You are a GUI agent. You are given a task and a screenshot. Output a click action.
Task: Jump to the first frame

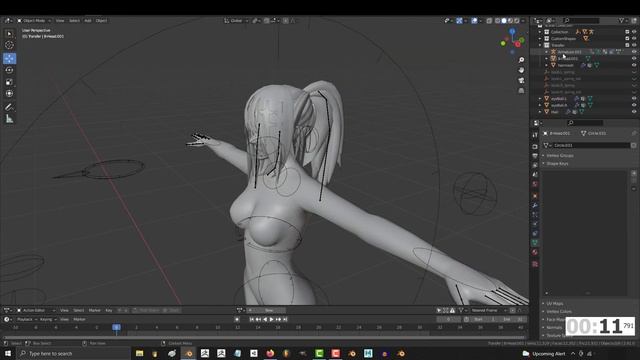click(x=251, y=319)
